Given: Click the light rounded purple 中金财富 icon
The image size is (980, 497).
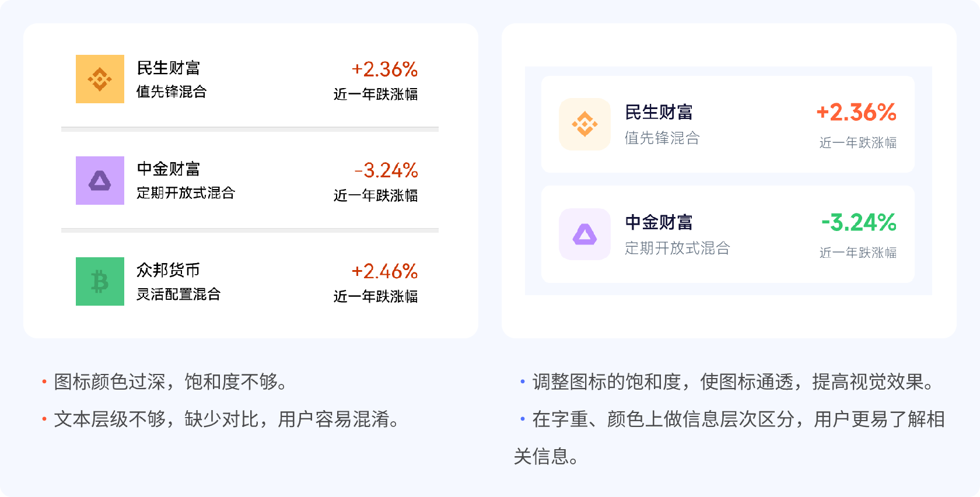Looking at the screenshot, I should [x=584, y=235].
